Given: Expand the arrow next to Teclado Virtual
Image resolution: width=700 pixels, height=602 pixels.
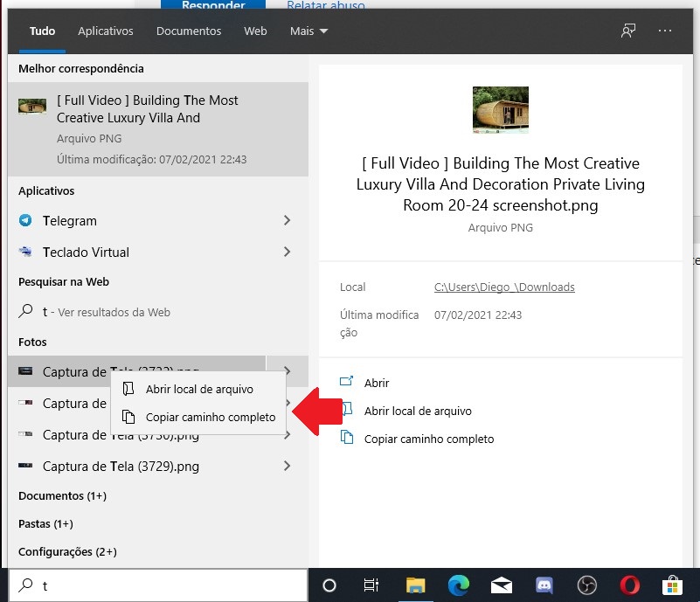Looking at the screenshot, I should point(287,253).
